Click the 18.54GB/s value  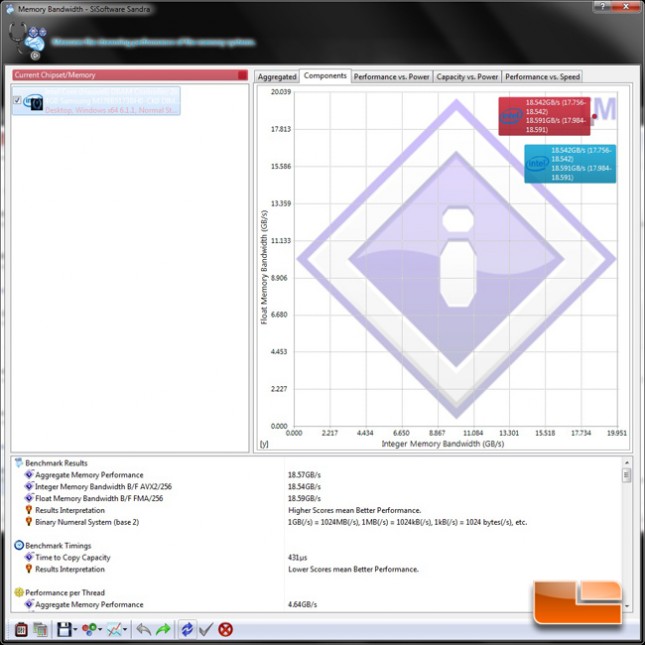click(304, 487)
